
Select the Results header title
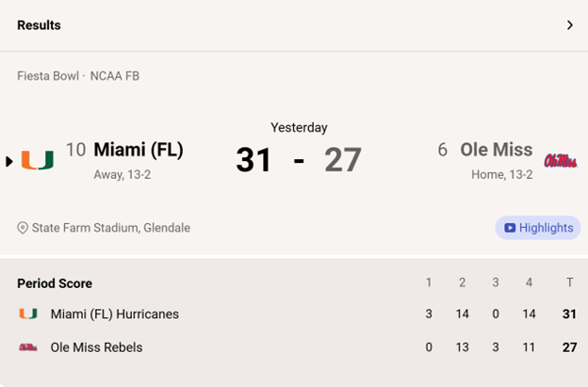coord(39,25)
